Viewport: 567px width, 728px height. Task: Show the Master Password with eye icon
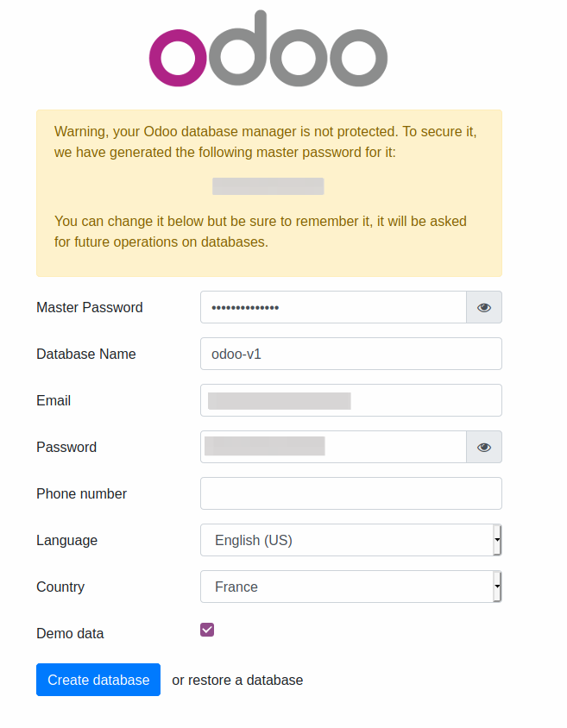pyautogui.click(x=484, y=307)
